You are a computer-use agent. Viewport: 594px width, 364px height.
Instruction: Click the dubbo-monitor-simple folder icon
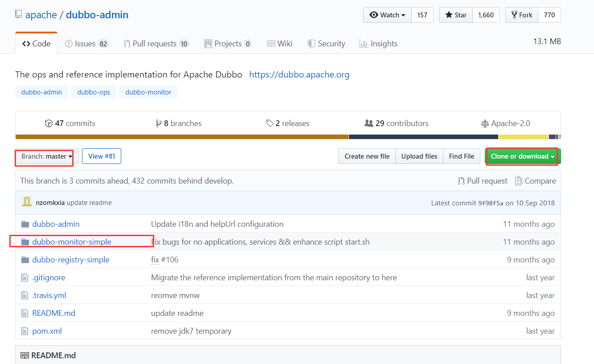click(25, 242)
